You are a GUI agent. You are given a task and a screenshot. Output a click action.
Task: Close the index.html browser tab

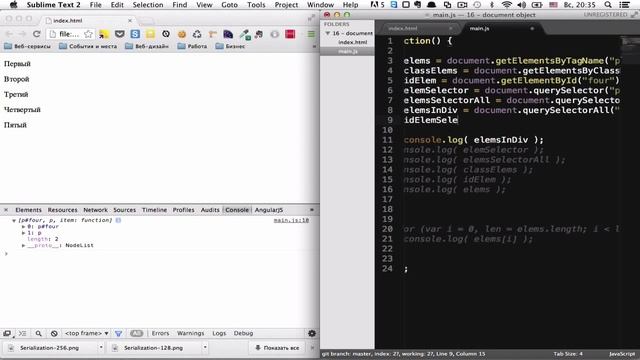(x=130, y=20)
